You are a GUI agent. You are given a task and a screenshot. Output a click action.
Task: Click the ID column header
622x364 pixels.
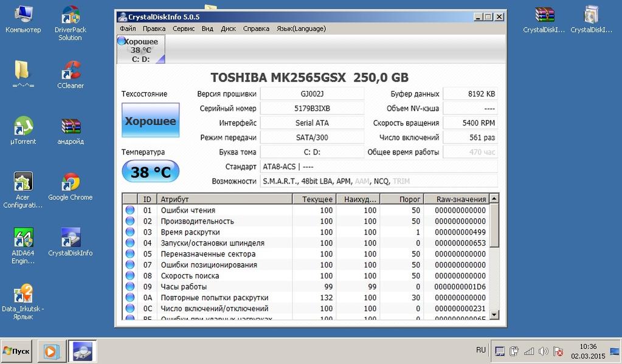147,199
